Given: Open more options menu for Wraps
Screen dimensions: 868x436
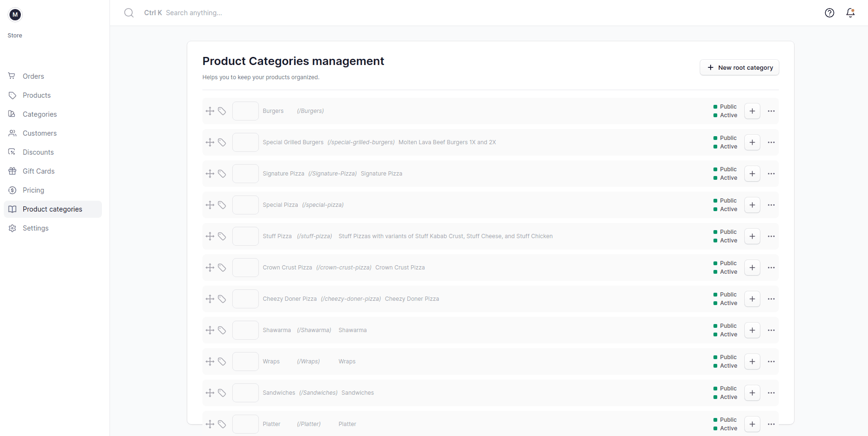Looking at the screenshot, I should tap(771, 362).
